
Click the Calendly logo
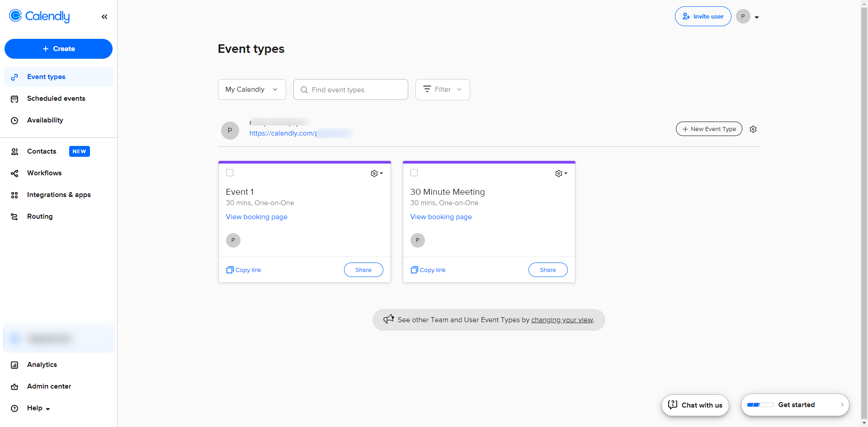coord(39,16)
